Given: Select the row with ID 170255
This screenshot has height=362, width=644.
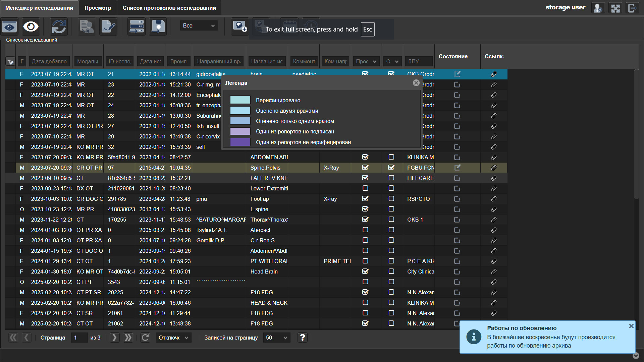Looking at the screenshot, I should pos(256,220).
